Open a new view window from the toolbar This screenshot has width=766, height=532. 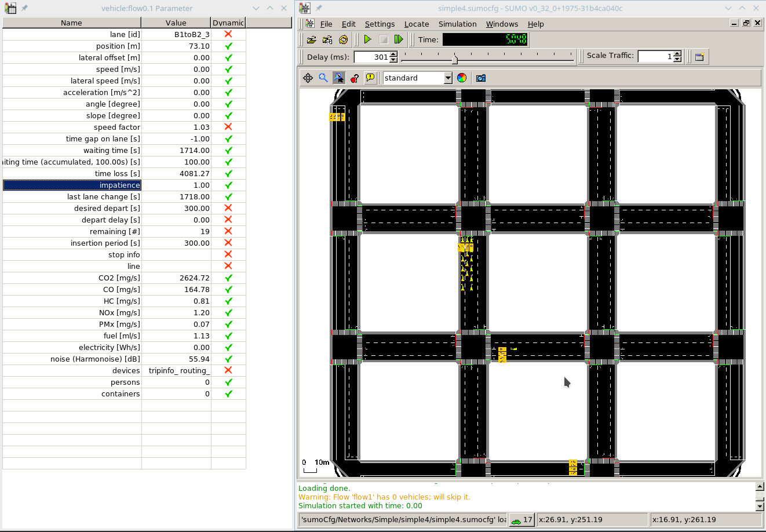tap(699, 57)
